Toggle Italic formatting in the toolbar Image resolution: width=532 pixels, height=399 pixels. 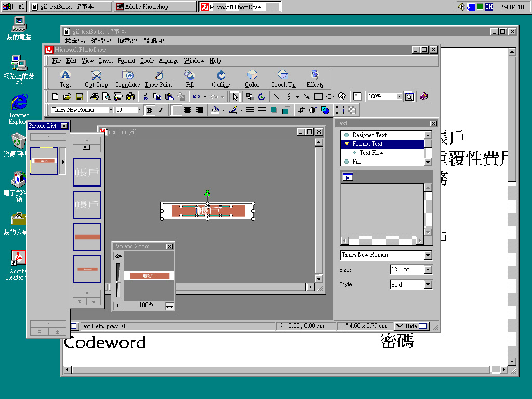tap(161, 110)
